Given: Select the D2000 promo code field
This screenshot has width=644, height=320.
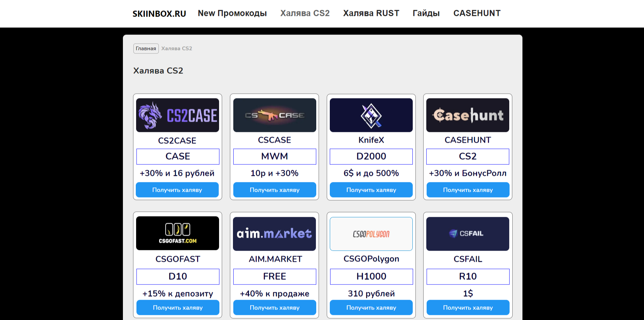Looking at the screenshot, I should [x=371, y=157].
